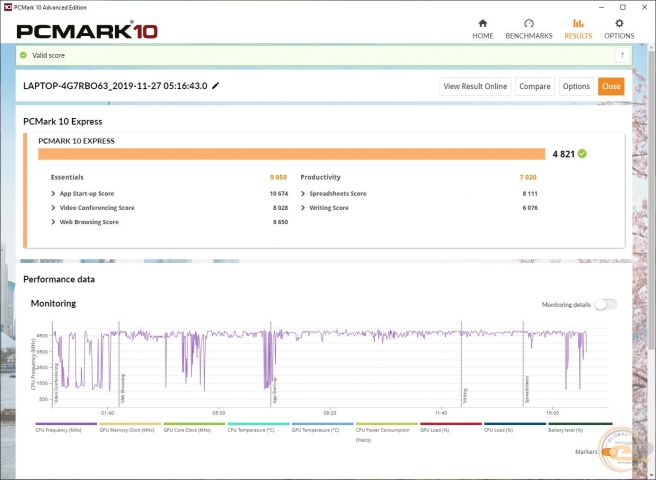Image resolution: width=656 pixels, height=480 pixels.
Task: Toggle GPU Core Clock legend series
Action: (194, 427)
